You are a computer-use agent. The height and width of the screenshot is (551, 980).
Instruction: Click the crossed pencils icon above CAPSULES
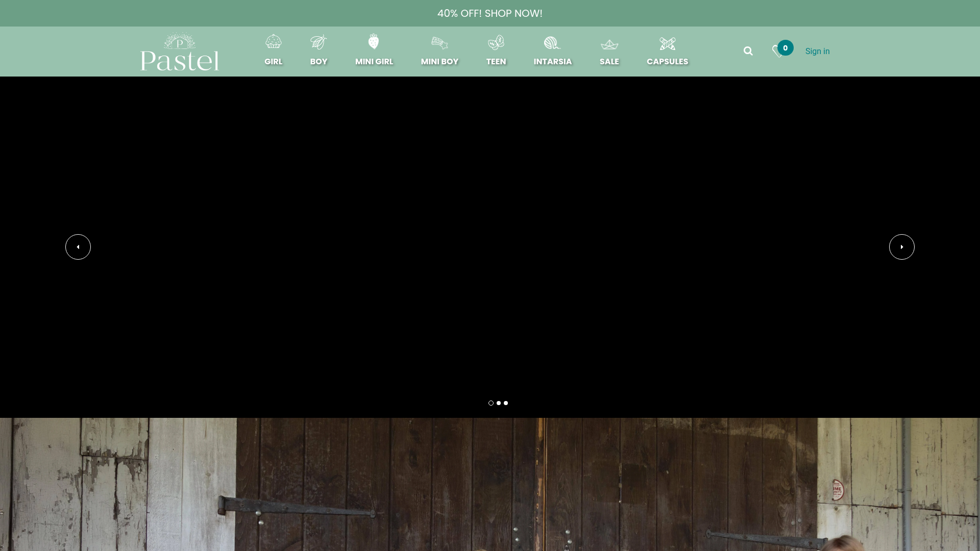(667, 43)
